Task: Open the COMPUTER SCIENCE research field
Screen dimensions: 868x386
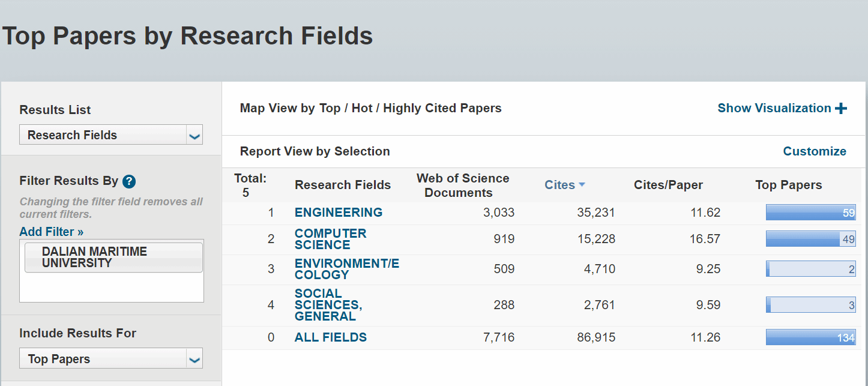Action: (330, 239)
